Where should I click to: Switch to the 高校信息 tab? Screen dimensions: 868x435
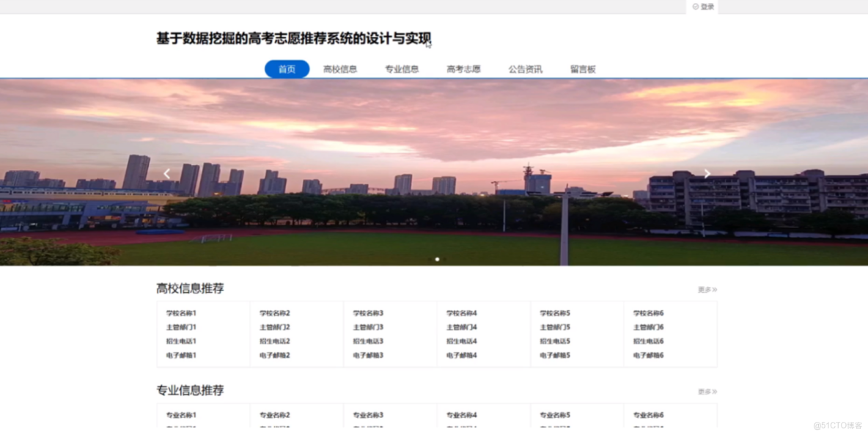[x=340, y=68]
